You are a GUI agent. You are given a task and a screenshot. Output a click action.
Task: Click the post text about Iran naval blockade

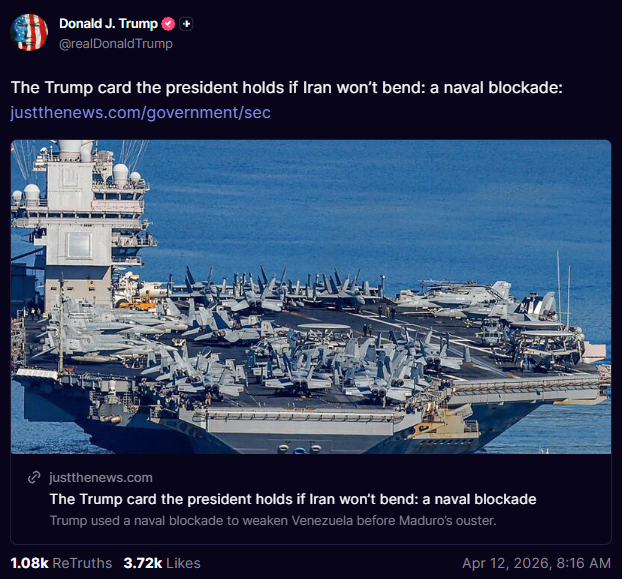click(287, 88)
